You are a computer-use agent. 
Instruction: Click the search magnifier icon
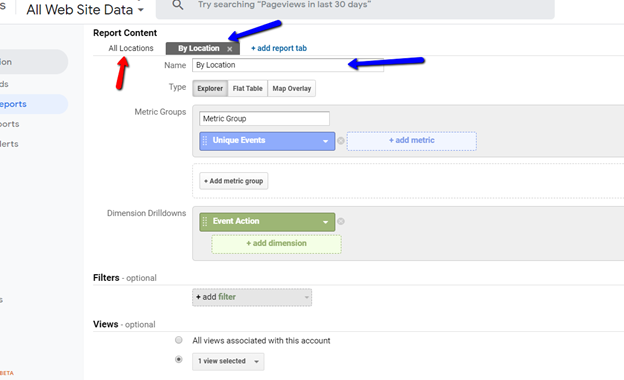coord(178,5)
